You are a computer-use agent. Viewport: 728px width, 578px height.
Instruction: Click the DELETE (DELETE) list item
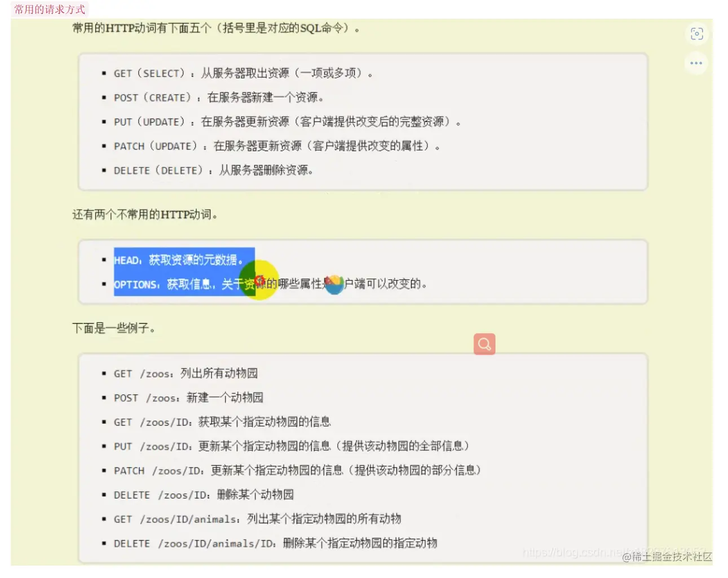pos(214,170)
